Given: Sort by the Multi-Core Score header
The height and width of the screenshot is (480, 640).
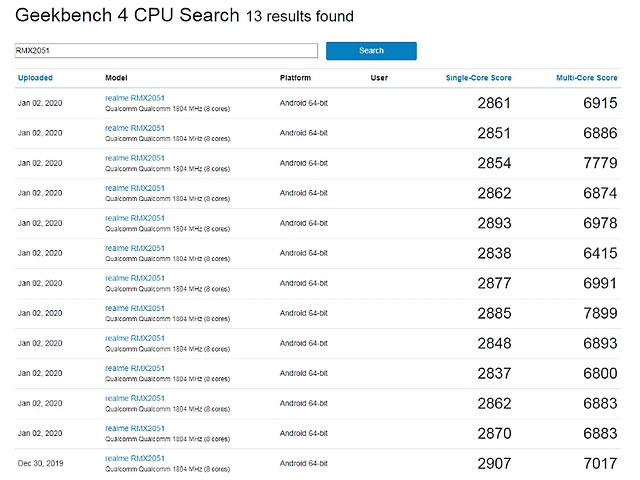Looking at the screenshot, I should coord(588,78).
